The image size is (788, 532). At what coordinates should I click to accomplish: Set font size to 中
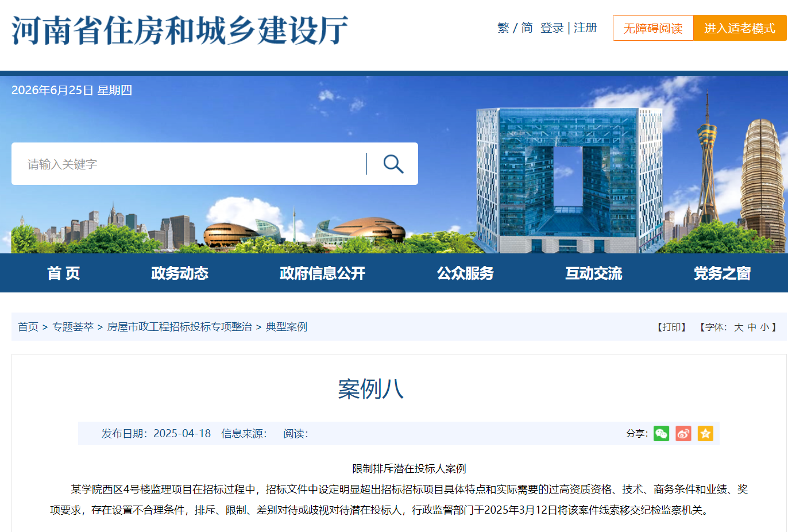(752, 327)
